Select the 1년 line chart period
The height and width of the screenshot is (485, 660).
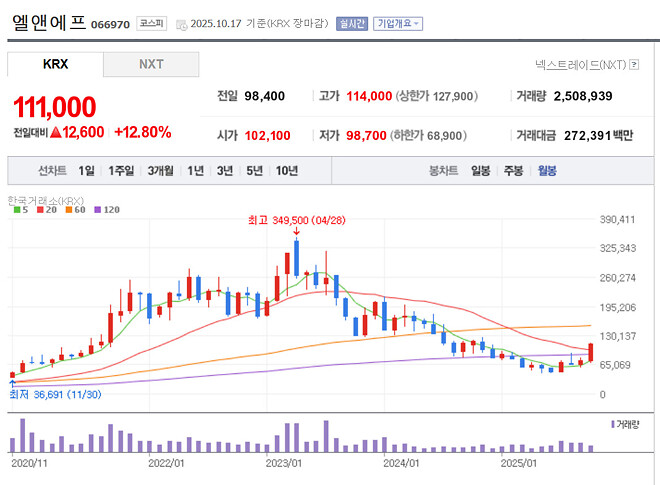tap(196, 171)
